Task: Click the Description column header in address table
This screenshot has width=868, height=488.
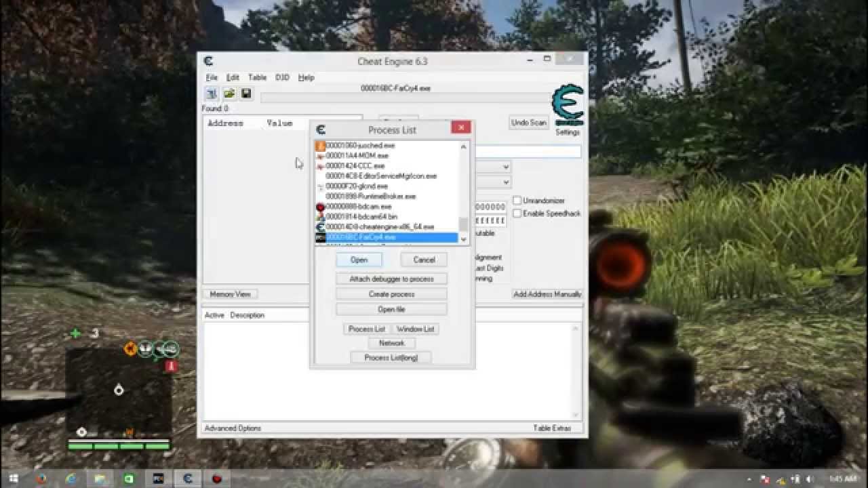Action: pos(247,315)
